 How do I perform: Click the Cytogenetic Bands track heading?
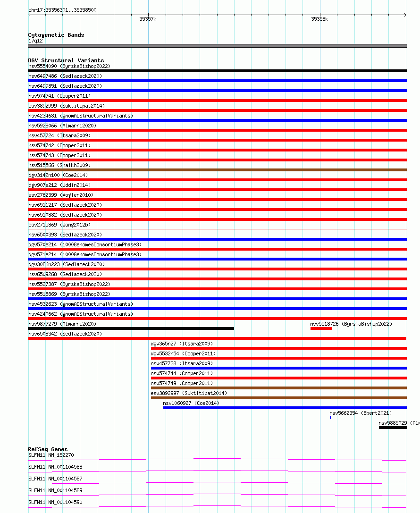(56, 35)
